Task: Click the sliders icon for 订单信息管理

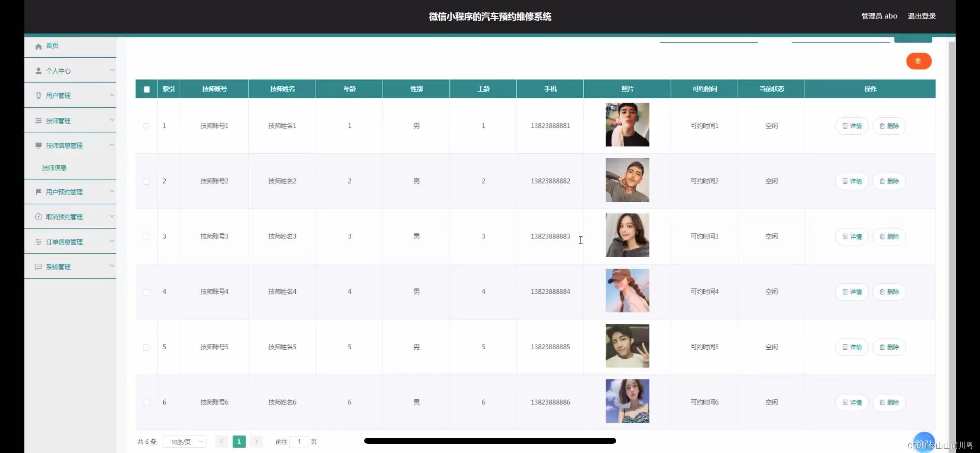Action: point(38,242)
